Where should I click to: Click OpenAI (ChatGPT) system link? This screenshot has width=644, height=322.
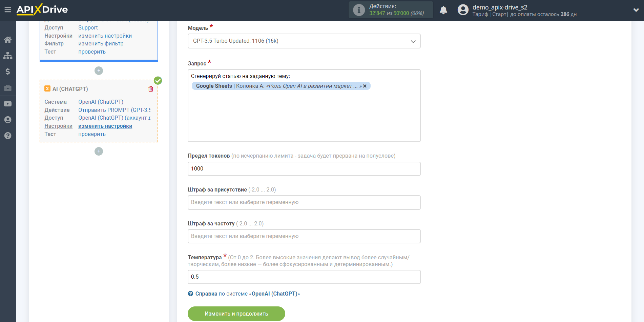pos(101,102)
